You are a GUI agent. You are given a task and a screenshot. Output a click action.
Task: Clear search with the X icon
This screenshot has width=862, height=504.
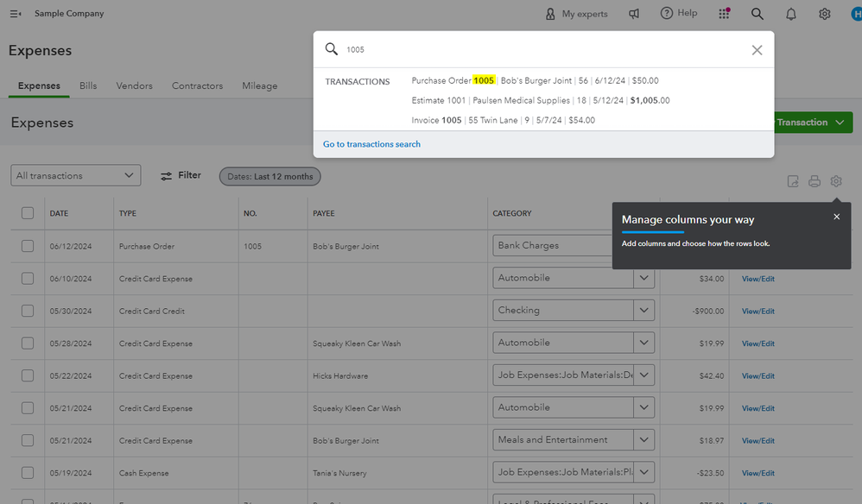(x=757, y=50)
